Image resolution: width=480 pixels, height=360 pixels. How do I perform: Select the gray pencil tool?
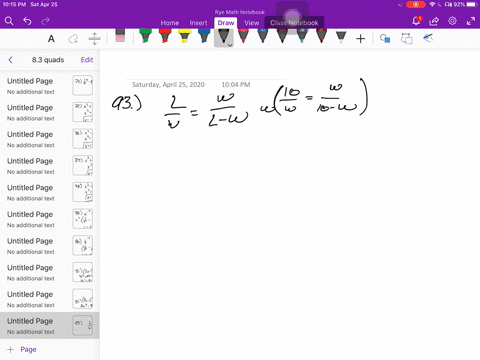(x=341, y=37)
